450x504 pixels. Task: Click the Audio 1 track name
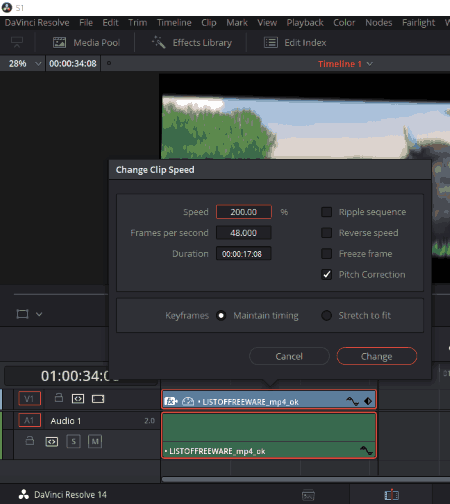tap(66, 421)
